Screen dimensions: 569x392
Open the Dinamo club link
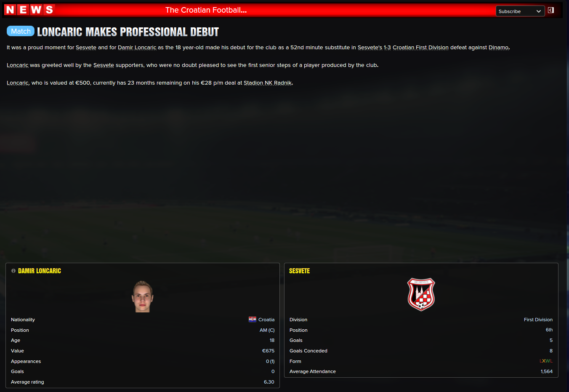[498, 48]
